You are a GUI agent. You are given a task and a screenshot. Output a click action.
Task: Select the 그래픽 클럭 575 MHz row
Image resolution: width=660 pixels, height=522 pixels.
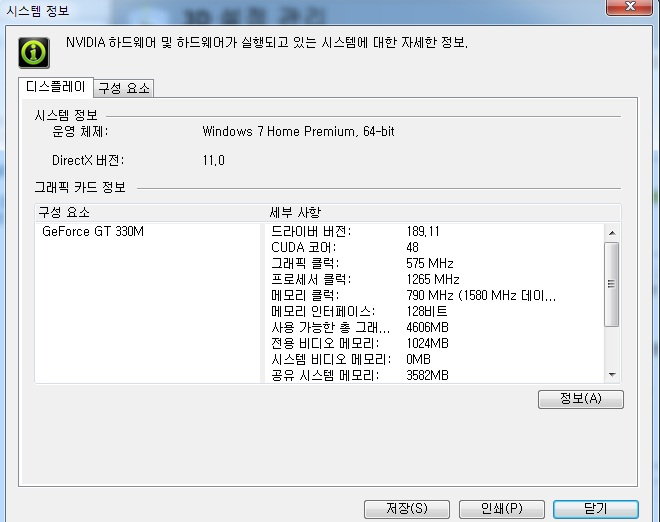coord(435,264)
